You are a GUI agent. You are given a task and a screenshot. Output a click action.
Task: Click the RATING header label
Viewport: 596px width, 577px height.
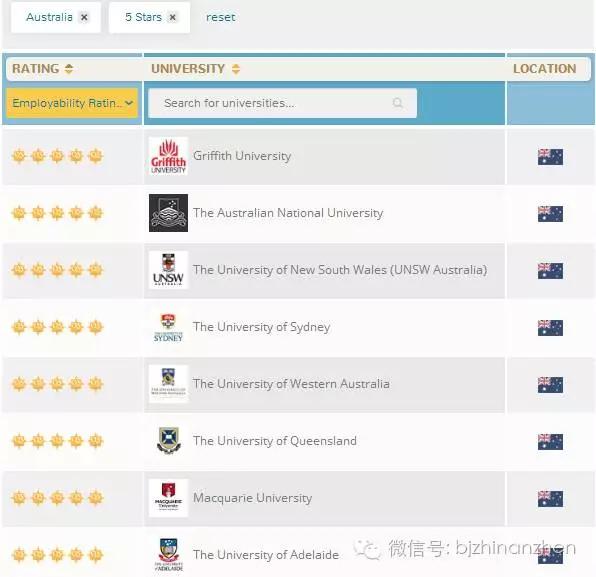pyautogui.click(x=36, y=69)
